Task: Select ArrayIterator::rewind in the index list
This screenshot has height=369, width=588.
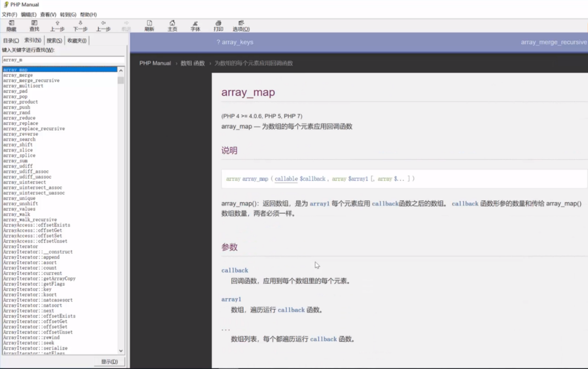Action: pos(32,338)
